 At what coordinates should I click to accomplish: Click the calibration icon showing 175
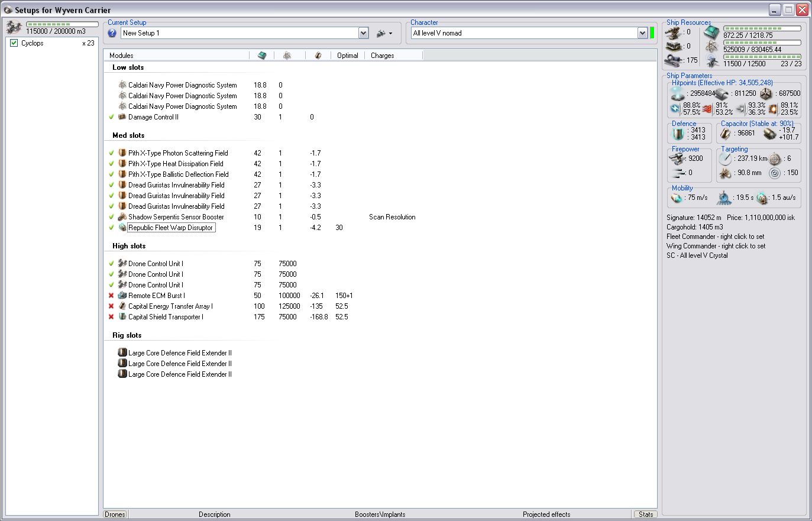click(673, 60)
